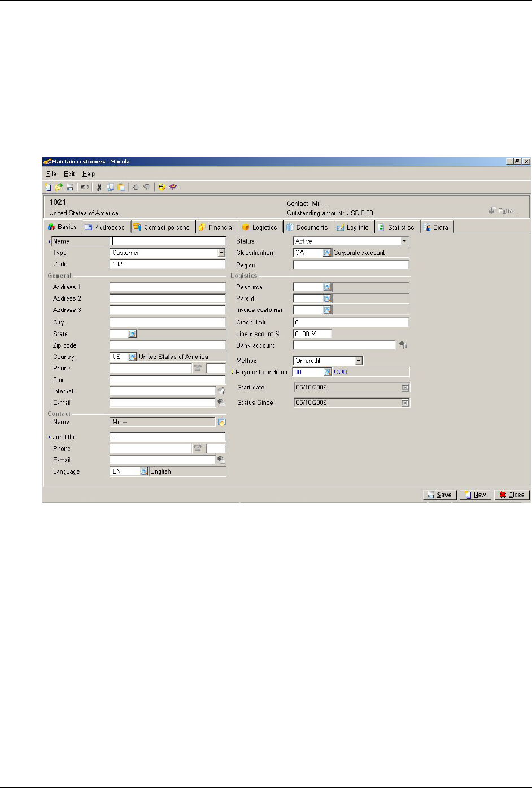Click the mail icon beside Contact E-mail
The image size is (532, 788).
[x=221, y=460]
